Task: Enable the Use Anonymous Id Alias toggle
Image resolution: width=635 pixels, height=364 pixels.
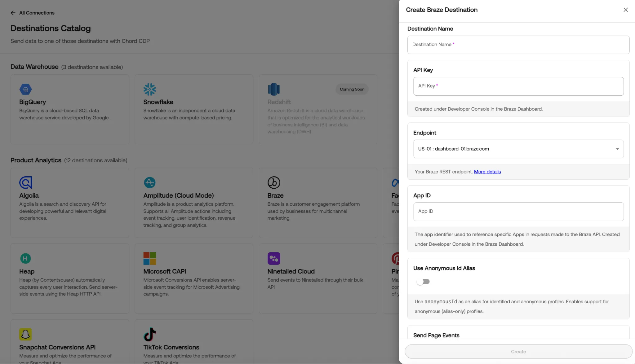Action: click(423, 282)
